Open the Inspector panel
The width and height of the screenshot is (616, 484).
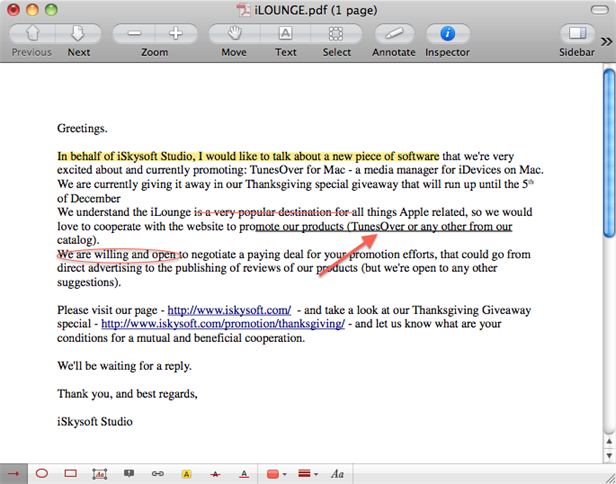click(x=447, y=34)
